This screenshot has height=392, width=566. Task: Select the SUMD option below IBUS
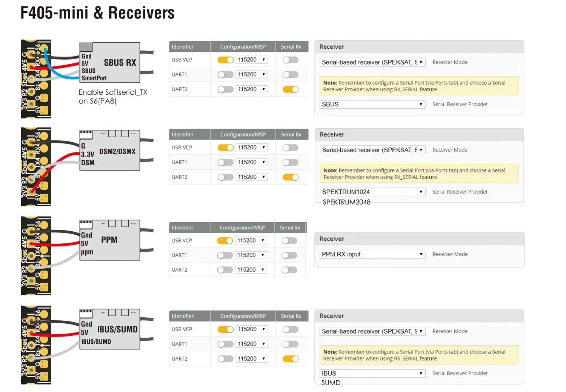pyautogui.click(x=331, y=383)
